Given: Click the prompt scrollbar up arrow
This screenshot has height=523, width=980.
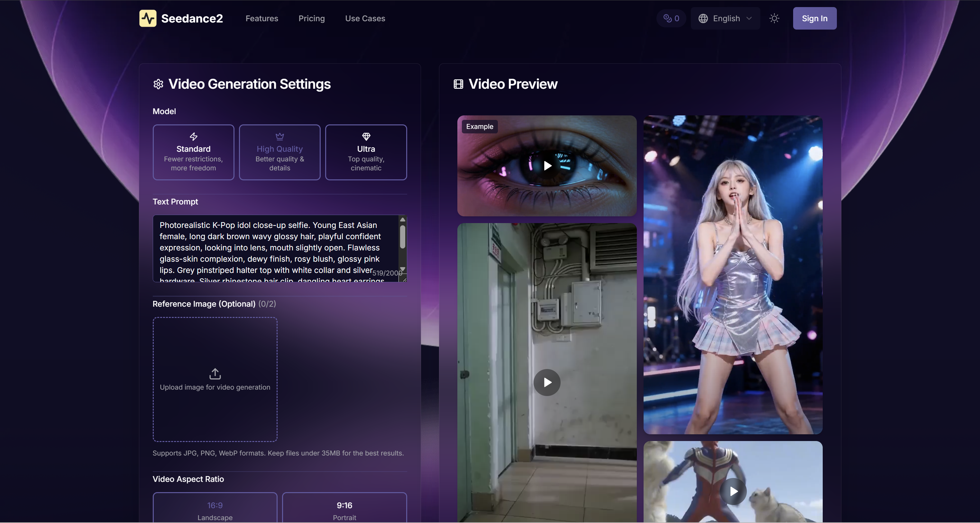Looking at the screenshot, I should tap(402, 220).
